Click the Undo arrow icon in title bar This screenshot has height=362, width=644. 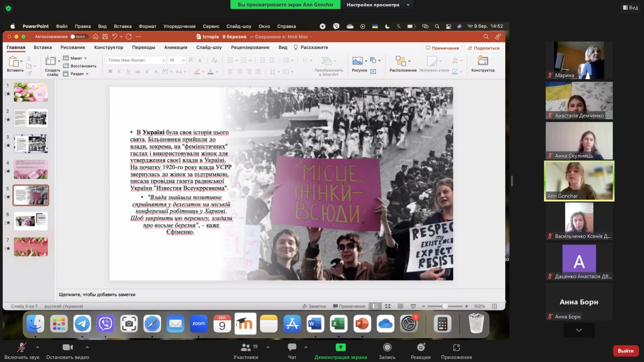(x=115, y=37)
